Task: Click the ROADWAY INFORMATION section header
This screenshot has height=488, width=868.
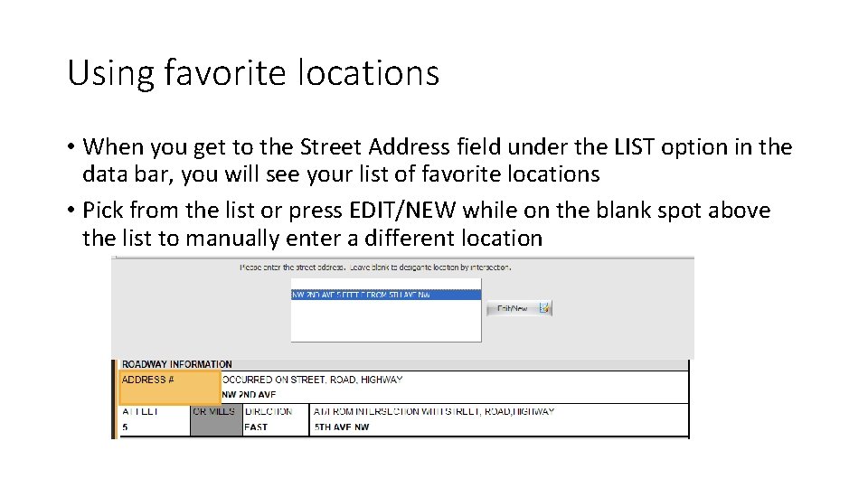Action: pos(176,364)
